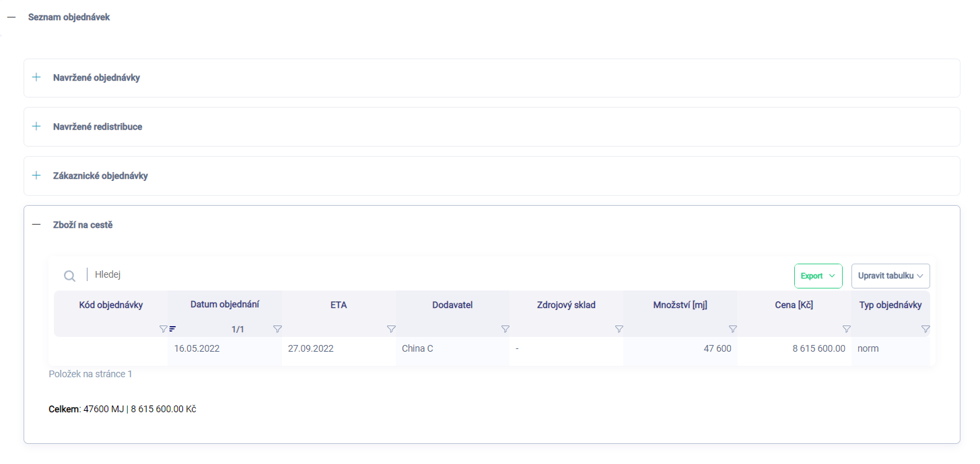Image resolution: width=980 pixels, height=464 pixels.
Task: Collapse the Seznam objednávek panel
Action: pos(11,17)
